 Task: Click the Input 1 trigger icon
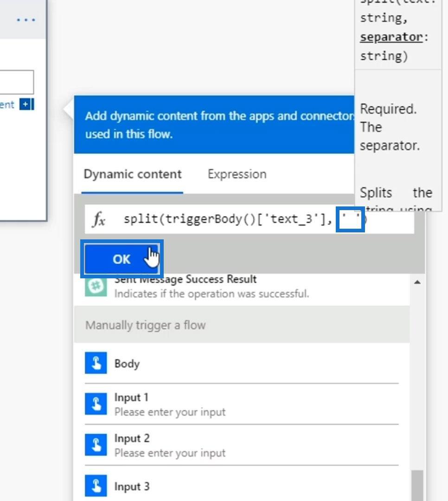click(96, 404)
